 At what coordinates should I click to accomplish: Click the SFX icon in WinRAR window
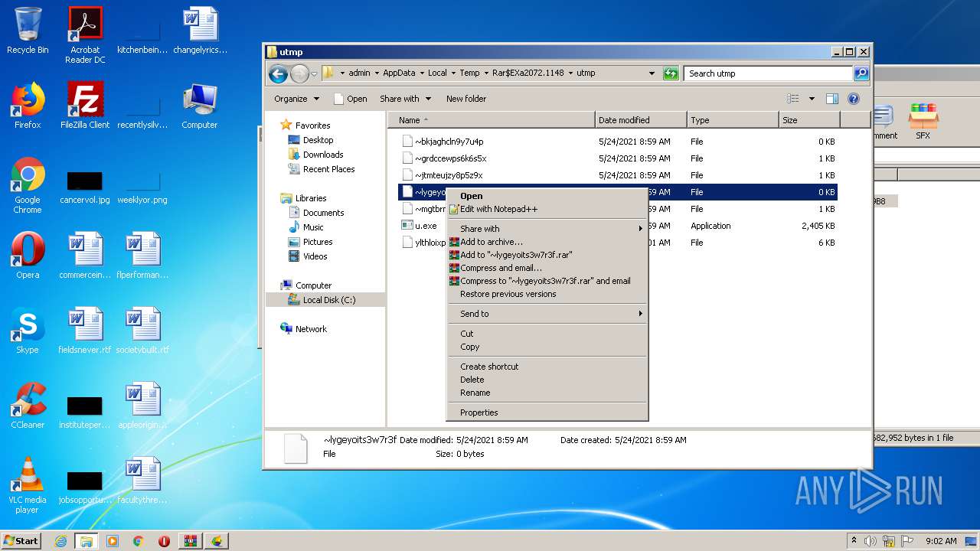pyautogui.click(x=923, y=122)
